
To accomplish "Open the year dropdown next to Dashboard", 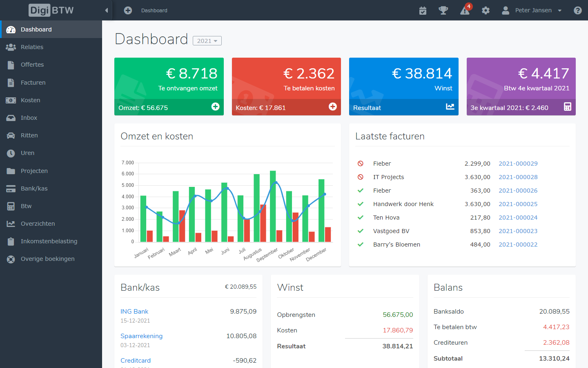I will pos(207,40).
